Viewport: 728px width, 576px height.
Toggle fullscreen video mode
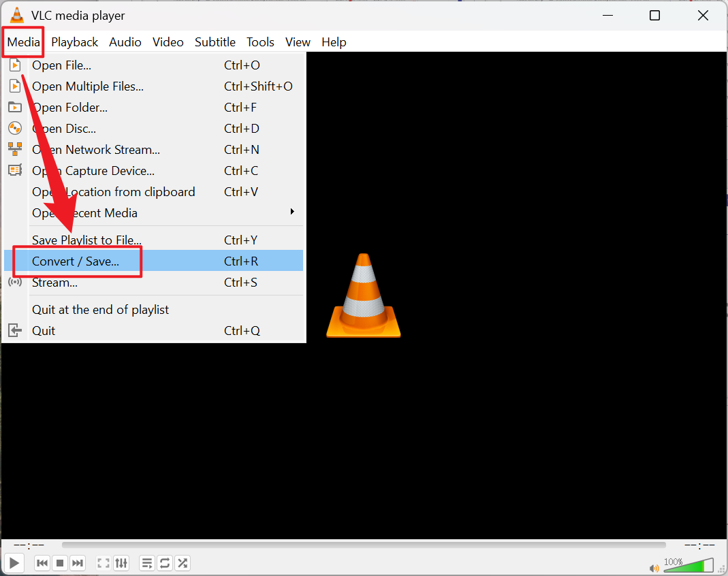coord(103,563)
